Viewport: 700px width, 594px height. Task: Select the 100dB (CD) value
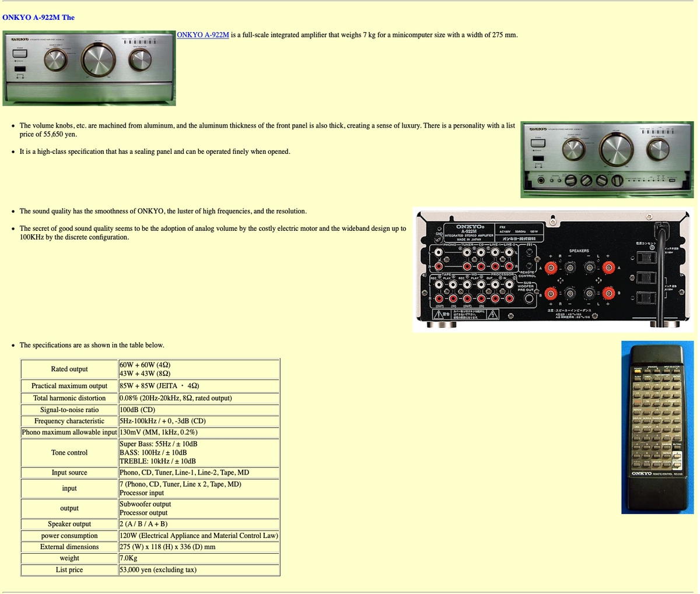pyautogui.click(x=137, y=410)
